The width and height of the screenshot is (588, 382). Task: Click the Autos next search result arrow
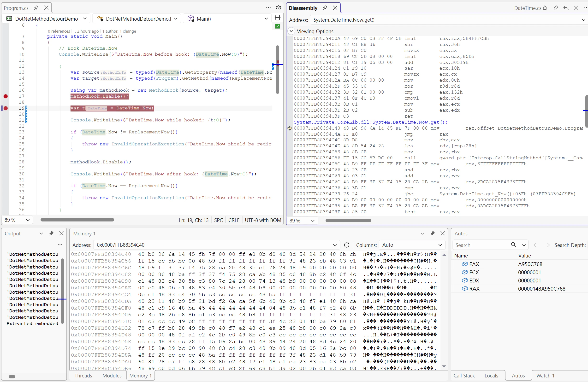tap(547, 245)
